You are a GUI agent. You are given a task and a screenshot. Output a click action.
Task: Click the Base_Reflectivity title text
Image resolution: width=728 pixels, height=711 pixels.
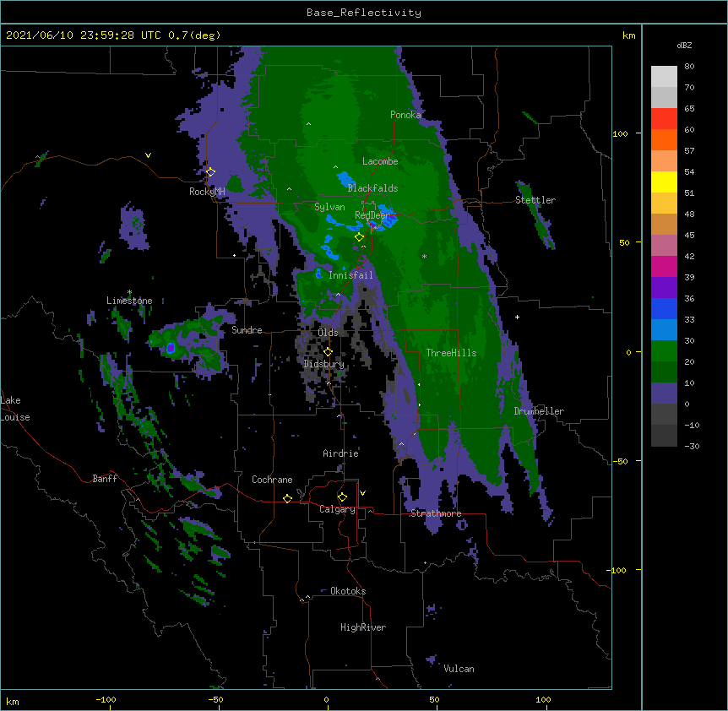point(364,13)
